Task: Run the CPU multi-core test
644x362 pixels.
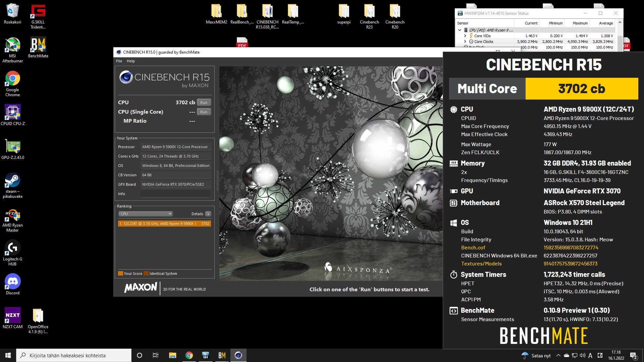Action: click(204, 103)
